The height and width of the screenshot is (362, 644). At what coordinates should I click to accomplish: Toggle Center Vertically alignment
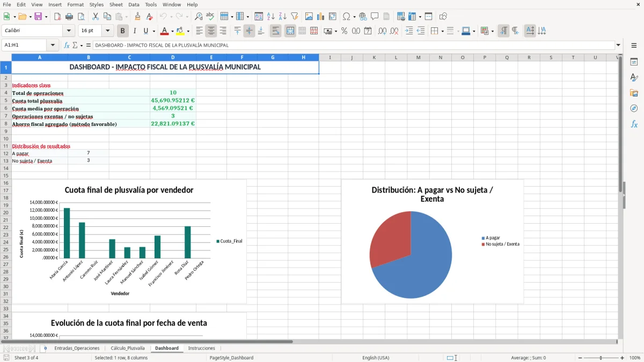click(250, 31)
